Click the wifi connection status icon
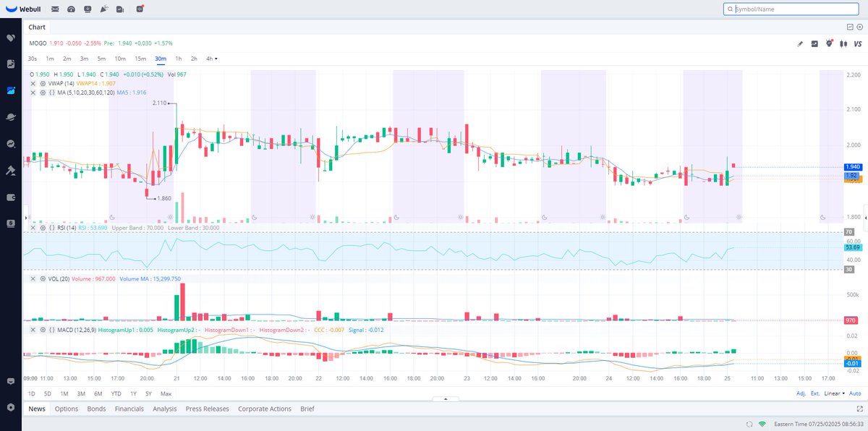The width and height of the screenshot is (868, 431). point(762,424)
